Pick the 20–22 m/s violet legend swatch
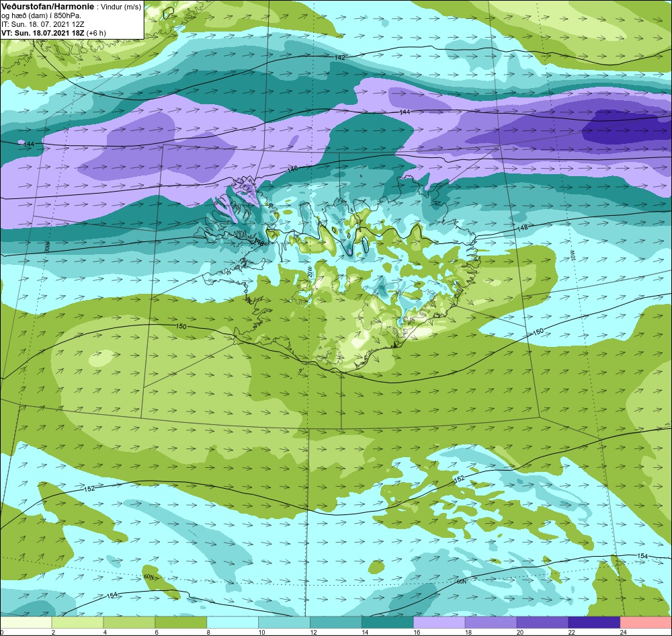672x636 pixels. (x=542, y=622)
